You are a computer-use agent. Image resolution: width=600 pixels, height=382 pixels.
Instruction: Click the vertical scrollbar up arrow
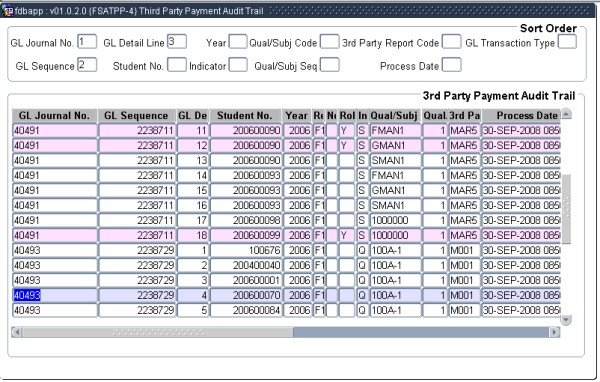[566, 114]
